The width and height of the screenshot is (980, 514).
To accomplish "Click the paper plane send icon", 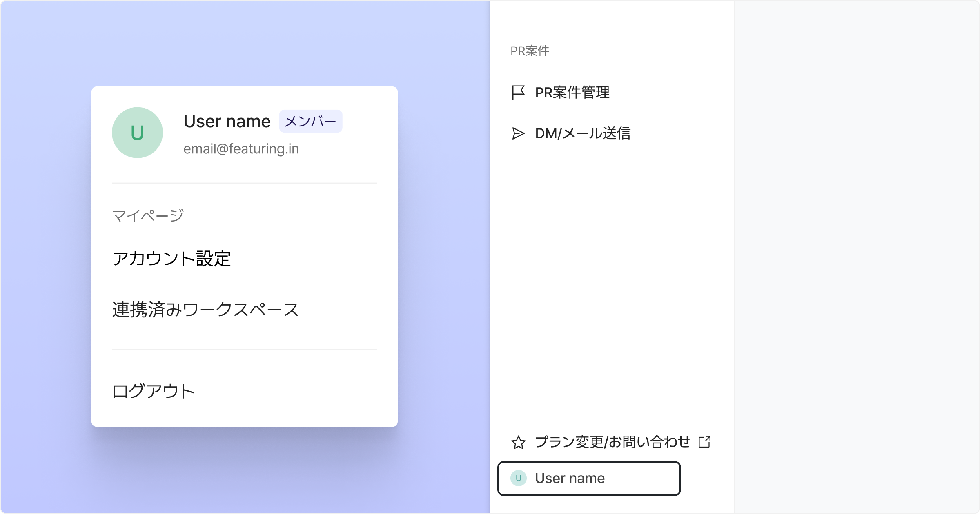I will (518, 133).
